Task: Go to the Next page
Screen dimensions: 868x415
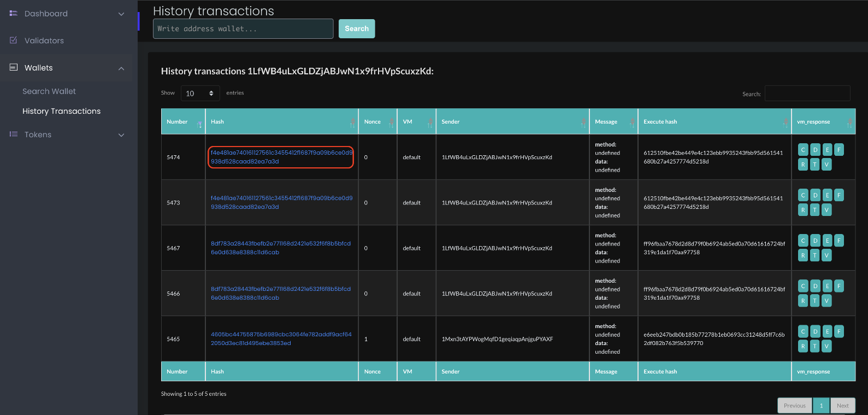Action: tap(843, 405)
